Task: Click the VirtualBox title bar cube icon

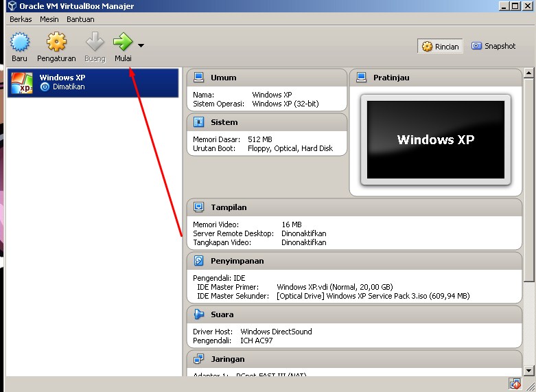Action: [12, 5]
